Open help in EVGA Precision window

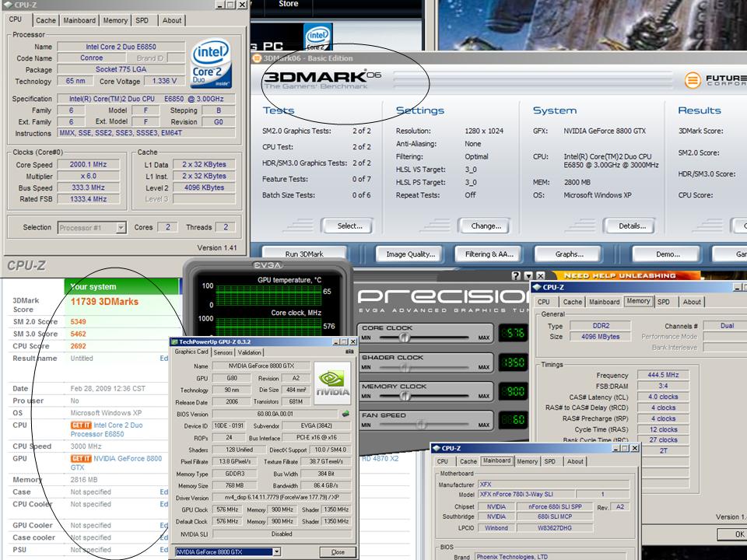coord(516,275)
